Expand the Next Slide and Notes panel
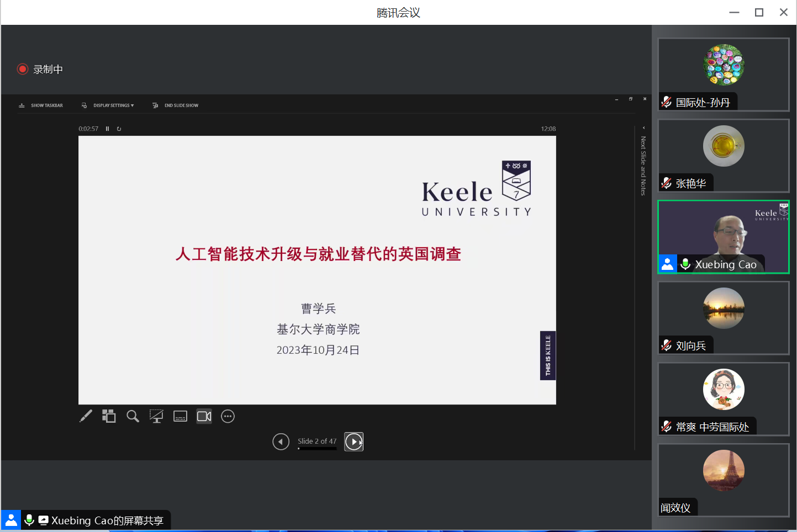This screenshot has height=532, width=797. click(643, 128)
